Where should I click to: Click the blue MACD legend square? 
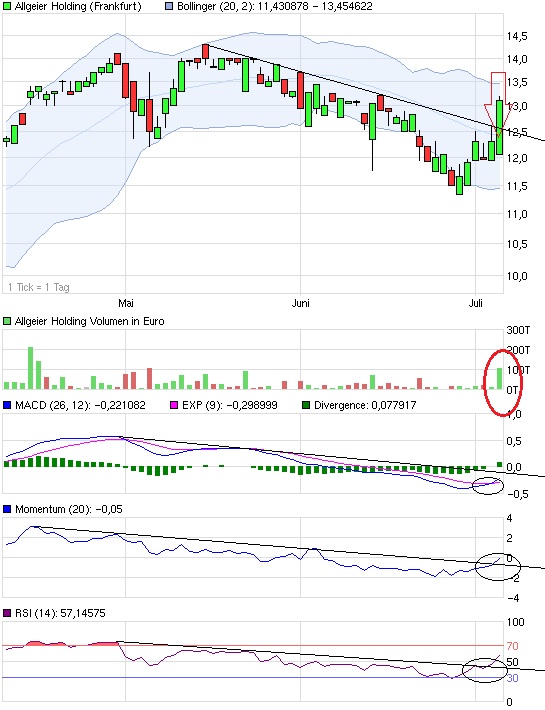point(7,405)
